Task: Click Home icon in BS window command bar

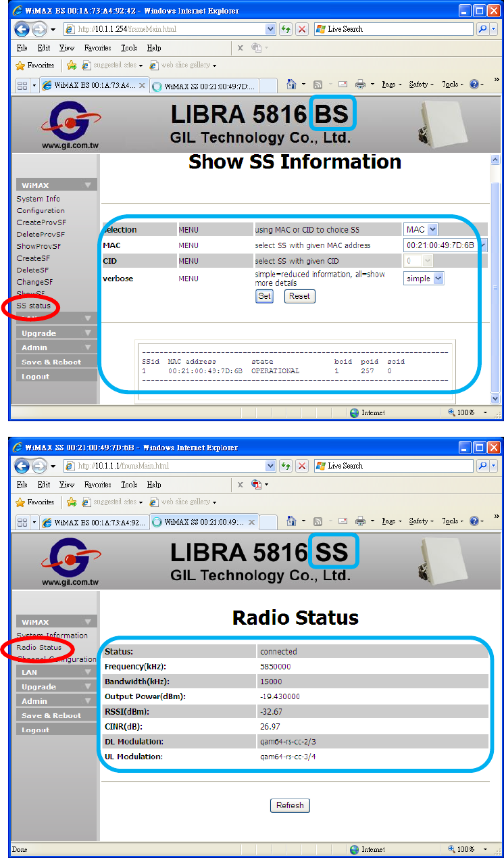Action: [291, 85]
